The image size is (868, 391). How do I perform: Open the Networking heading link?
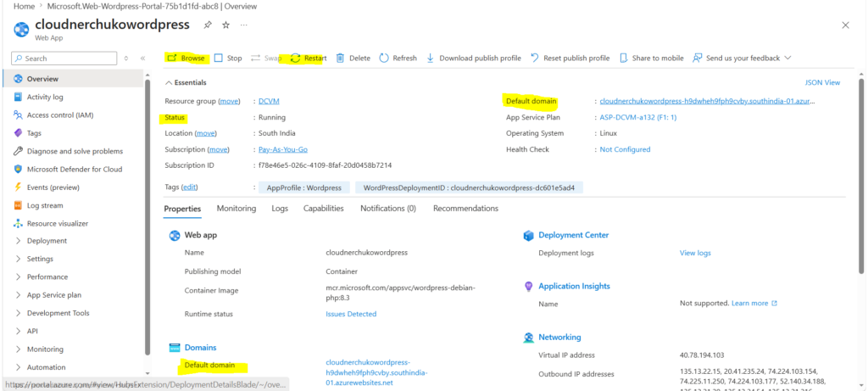point(559,337)
